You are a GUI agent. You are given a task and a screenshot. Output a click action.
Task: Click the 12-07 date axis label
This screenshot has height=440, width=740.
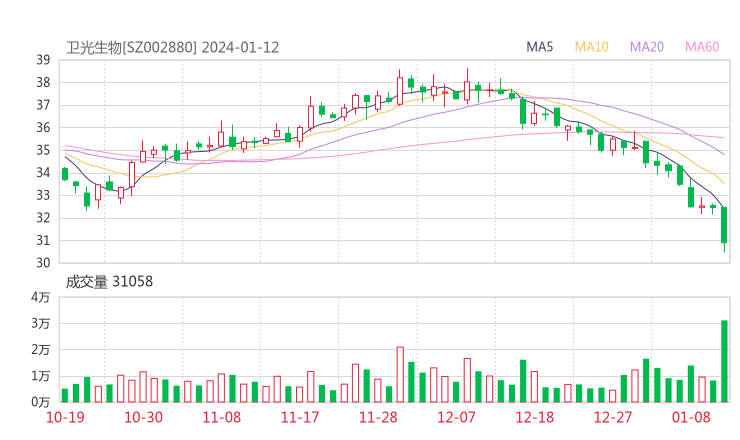tap(456, 417)
